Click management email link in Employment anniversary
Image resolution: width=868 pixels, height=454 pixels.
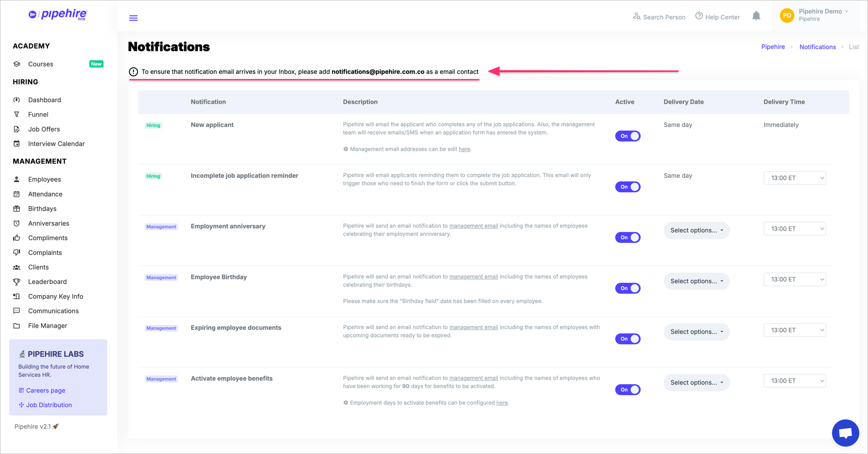point(473,226)
